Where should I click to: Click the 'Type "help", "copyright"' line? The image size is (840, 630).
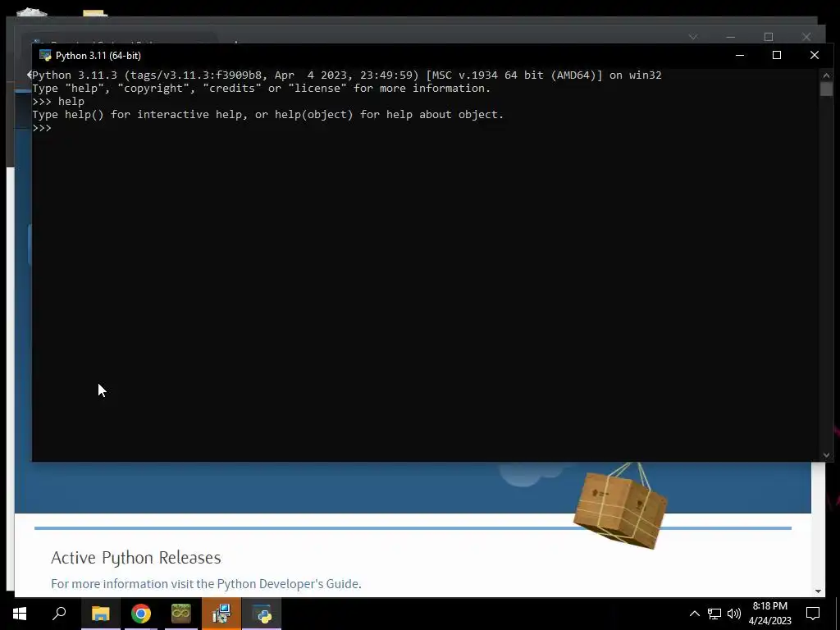(x=262, y=89)
